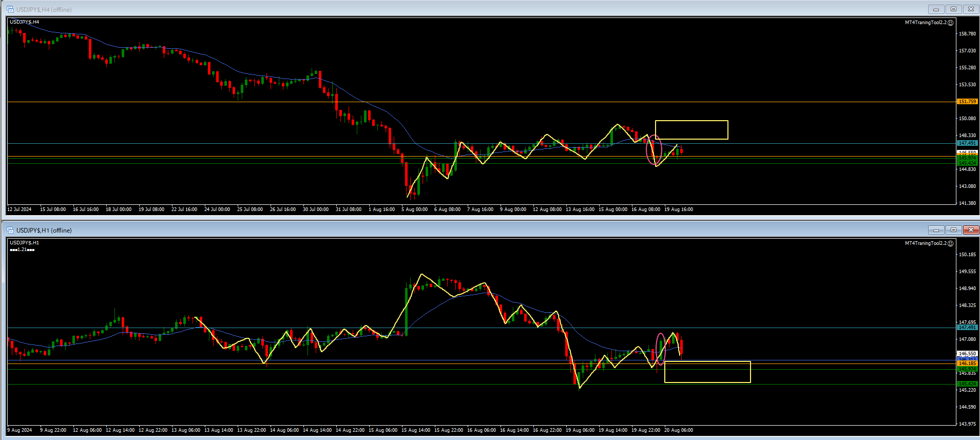Restore the USDJPY H1 chart window size
This screenshot has height=440, width=980.
(x=953, y=230)
